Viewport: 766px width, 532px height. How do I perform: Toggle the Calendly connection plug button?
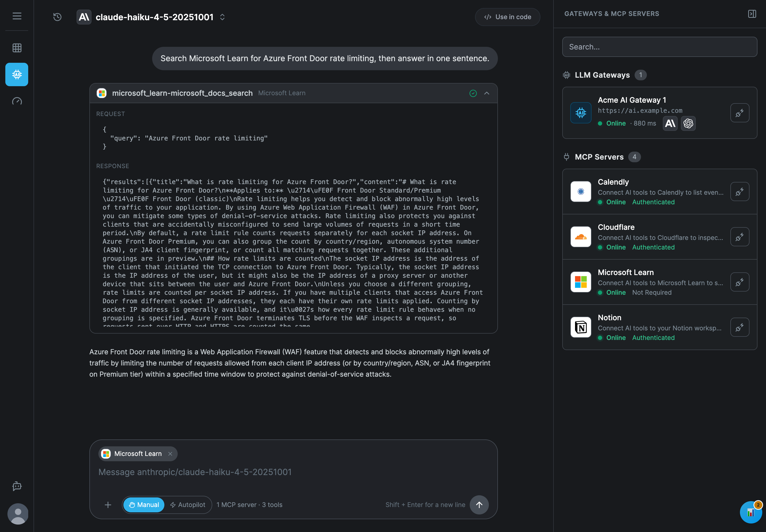[740, 192]
